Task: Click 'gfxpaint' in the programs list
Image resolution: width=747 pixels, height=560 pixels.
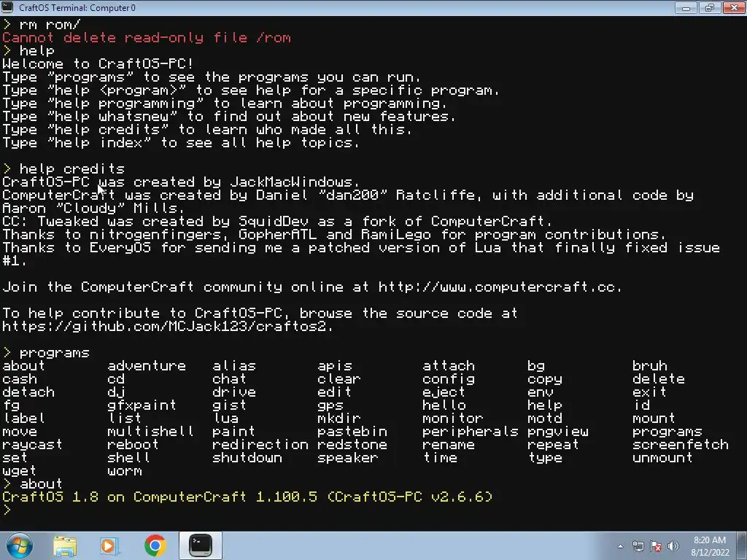Action: [142, 405]
